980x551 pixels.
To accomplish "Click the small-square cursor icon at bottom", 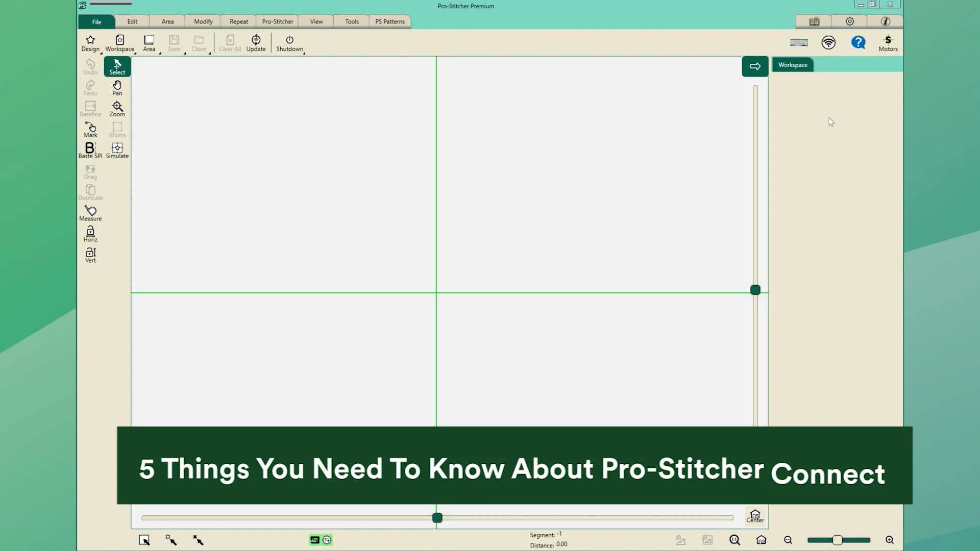I will pos(171,540).
